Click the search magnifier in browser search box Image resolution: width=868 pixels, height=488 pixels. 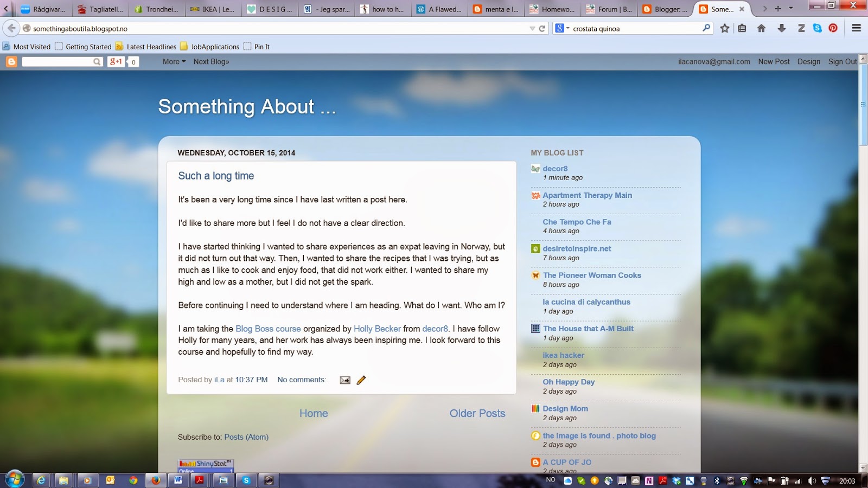706,28
